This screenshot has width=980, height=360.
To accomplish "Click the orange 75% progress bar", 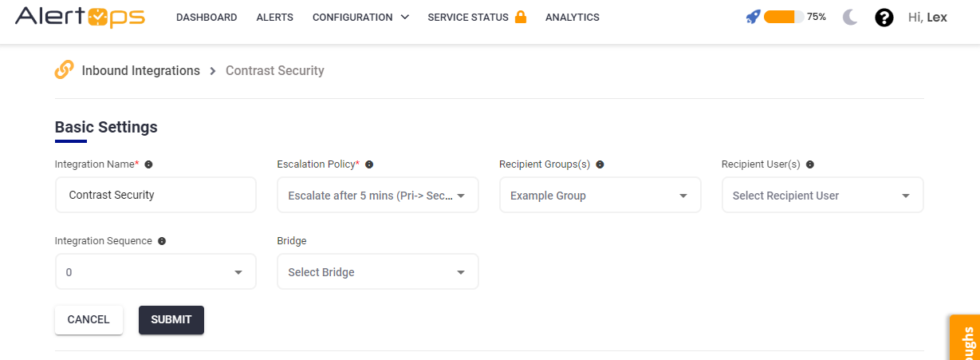I will pos(783,17).
